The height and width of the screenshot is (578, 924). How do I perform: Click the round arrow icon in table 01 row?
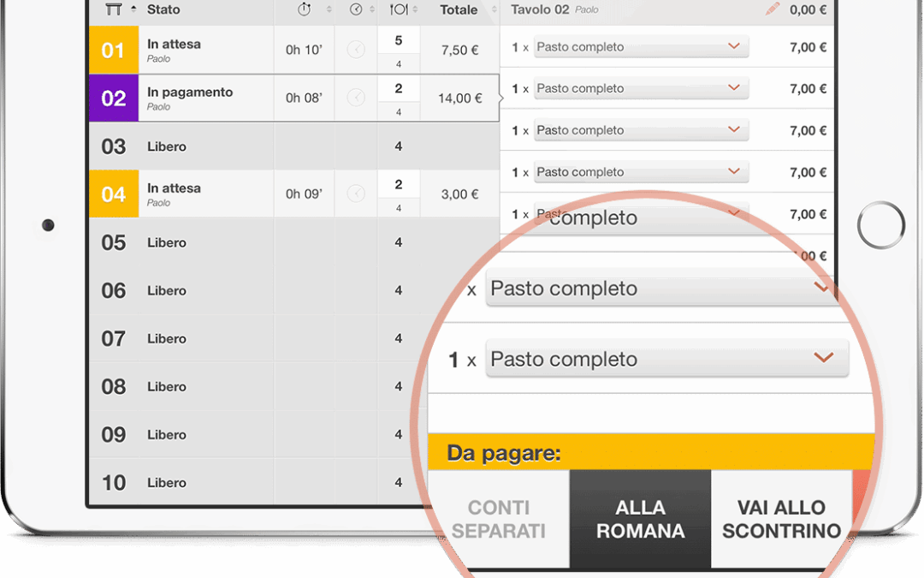(356, 51)
